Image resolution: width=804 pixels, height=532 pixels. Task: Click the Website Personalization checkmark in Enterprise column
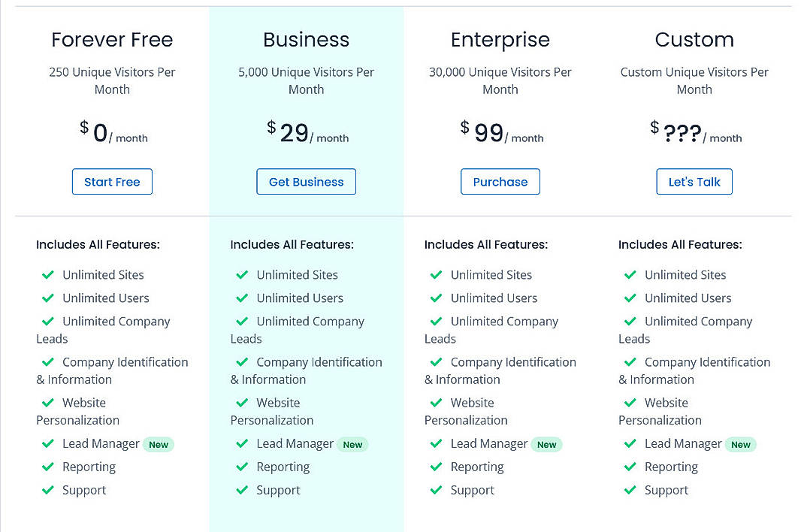(x=437, y=403)
